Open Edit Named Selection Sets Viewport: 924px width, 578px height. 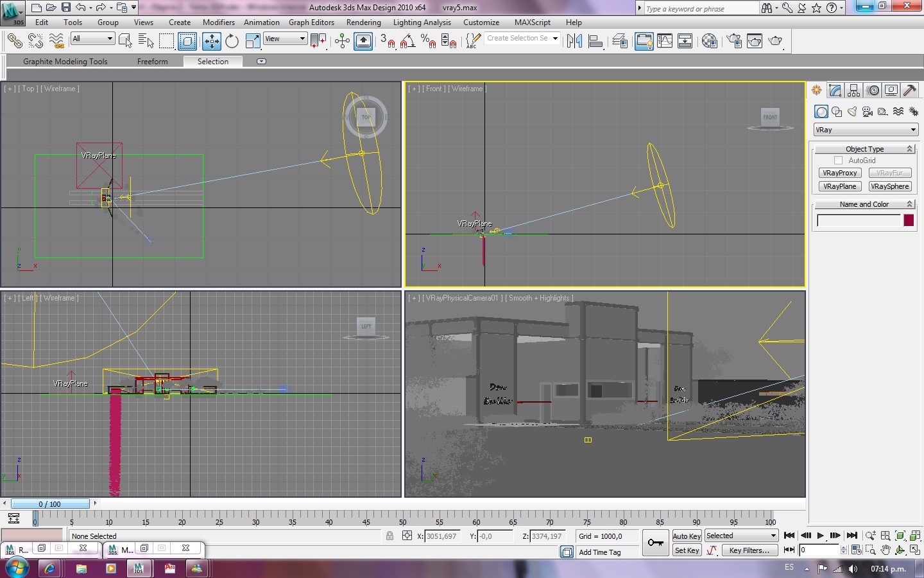click(x=472, y=41)
